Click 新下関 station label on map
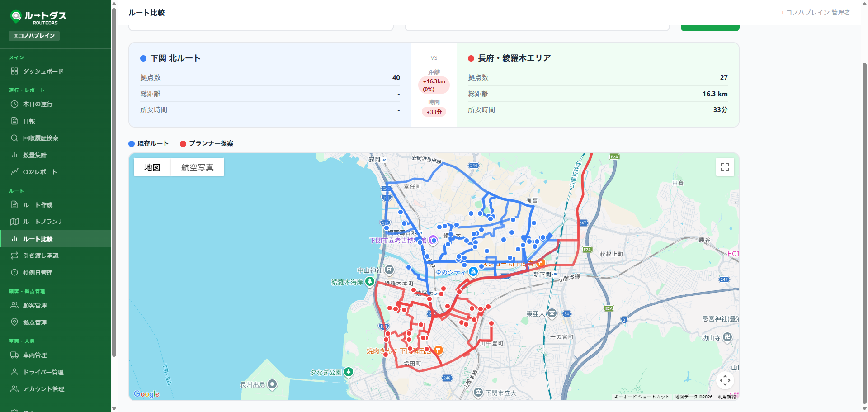The width and height of the screenshot is (868, 412). (x=542, y=275)
